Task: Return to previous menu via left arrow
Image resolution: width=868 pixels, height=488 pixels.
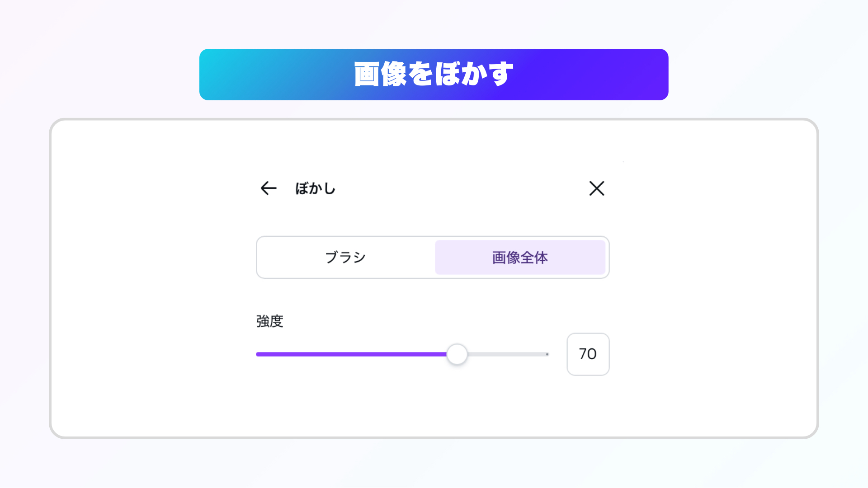Action: [x=269, y=188]
